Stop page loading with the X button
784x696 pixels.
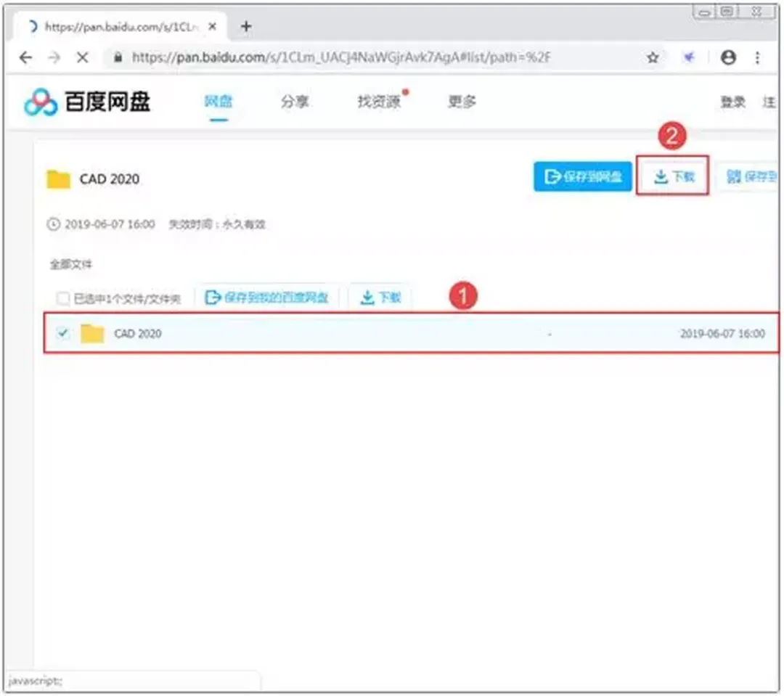coord(83,57)
